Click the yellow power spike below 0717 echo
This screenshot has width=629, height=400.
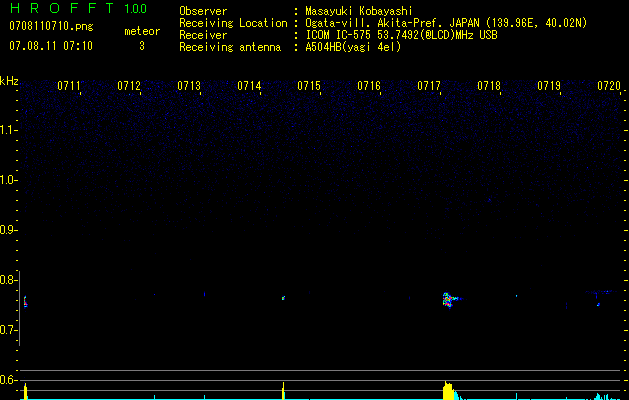[x=448, y=390]
